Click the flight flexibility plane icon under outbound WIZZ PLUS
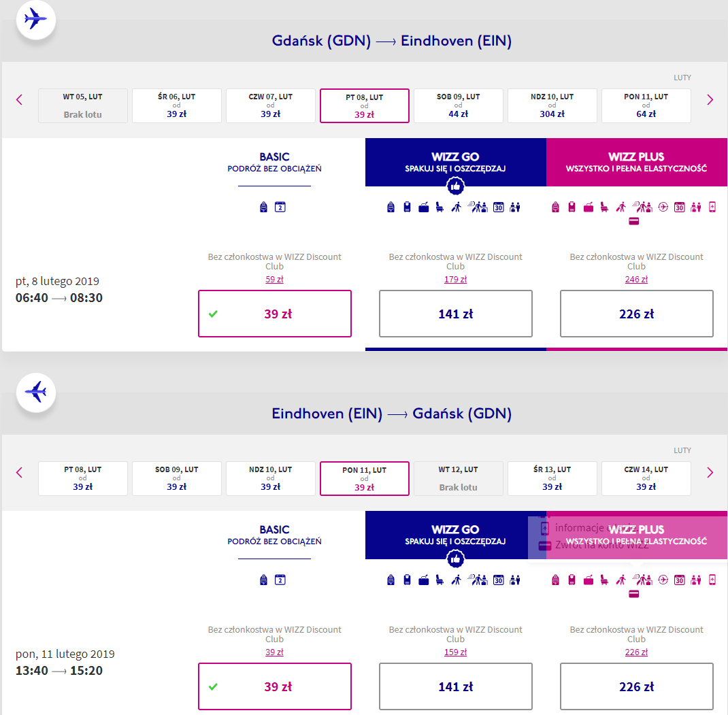The width and height of the screenshot is (728, 715). click(x=663, y=207)
